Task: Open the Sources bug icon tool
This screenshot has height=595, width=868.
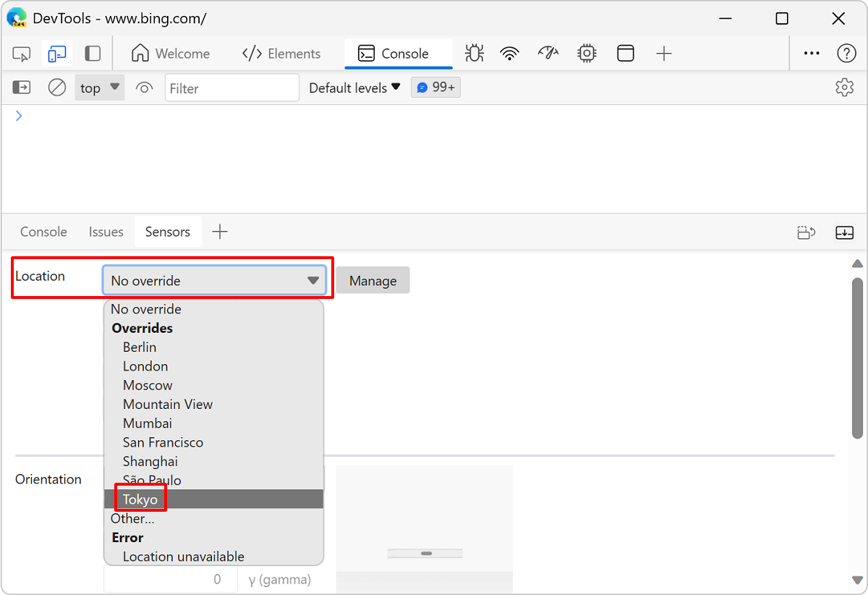Action: tap(475, 54)
